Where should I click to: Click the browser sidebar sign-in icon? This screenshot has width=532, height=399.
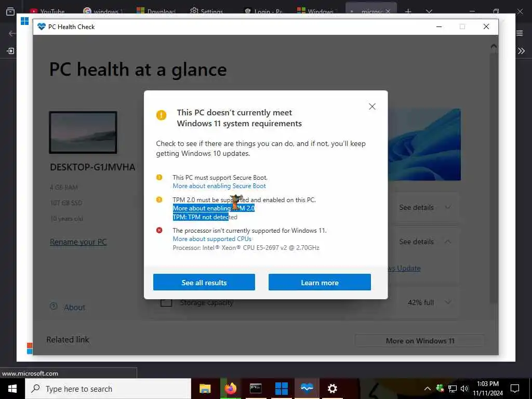pyautogui.click(x=10, y=51)
